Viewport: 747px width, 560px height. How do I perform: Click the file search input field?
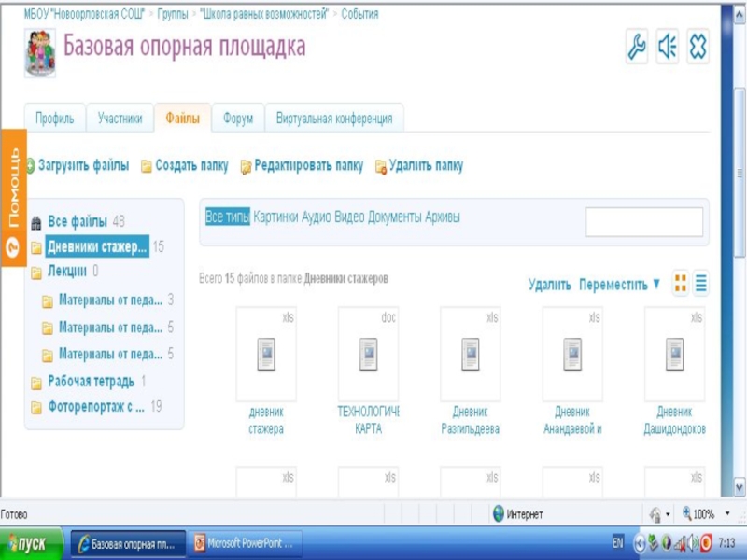[x=644, y=222]
